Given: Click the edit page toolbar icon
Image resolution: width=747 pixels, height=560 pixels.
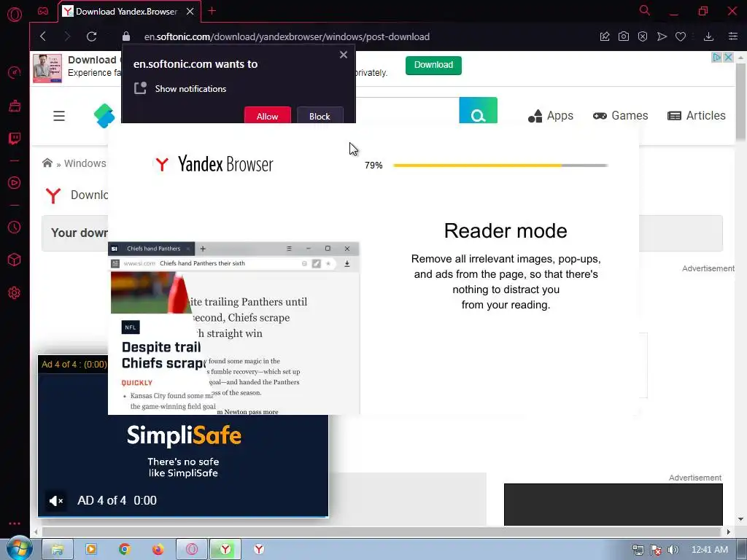Looking at the screenshot, I should coord(605,36).
